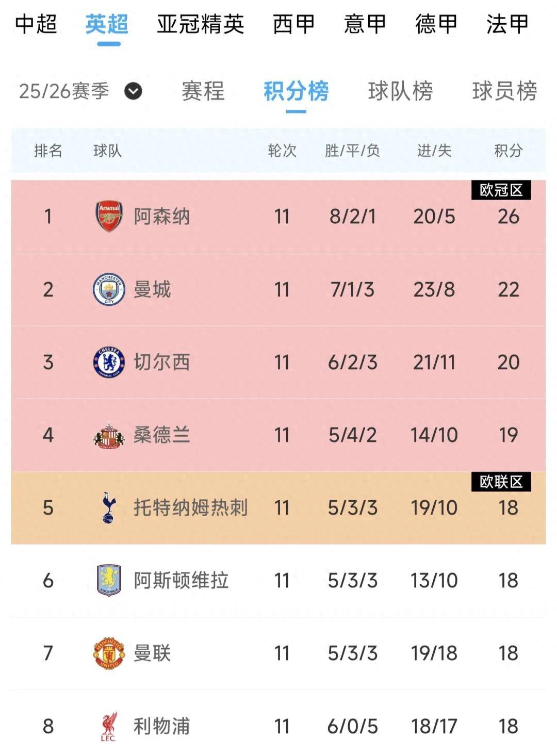557x756 pixels.
Task: Open team page for 托特纳姆热刺
Action: tap(191, 508)
